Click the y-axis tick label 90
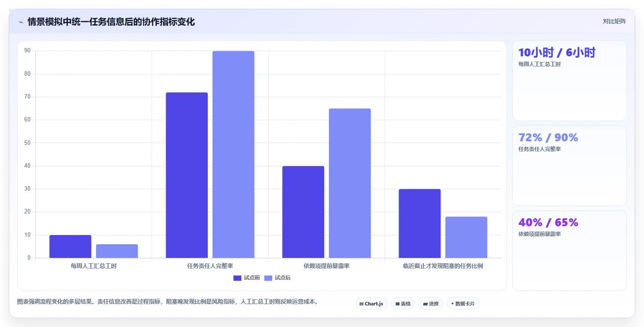 tap(27, 51)
